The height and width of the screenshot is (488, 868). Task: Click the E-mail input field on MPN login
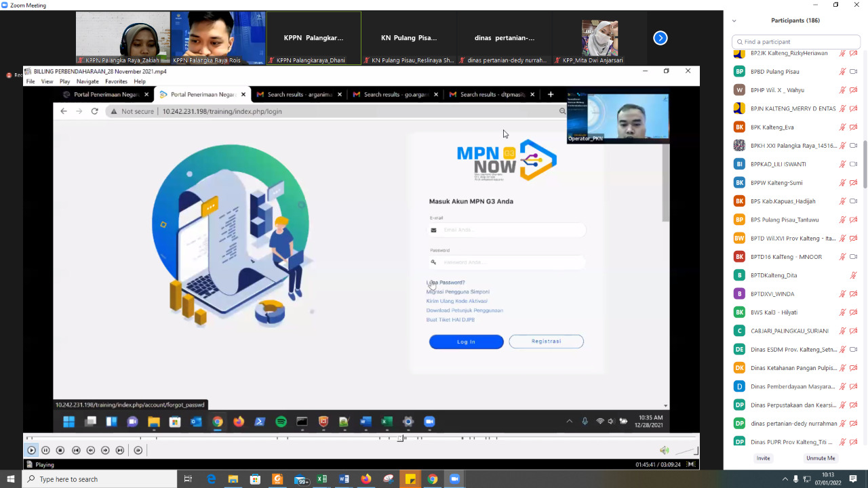pos(507,230)
